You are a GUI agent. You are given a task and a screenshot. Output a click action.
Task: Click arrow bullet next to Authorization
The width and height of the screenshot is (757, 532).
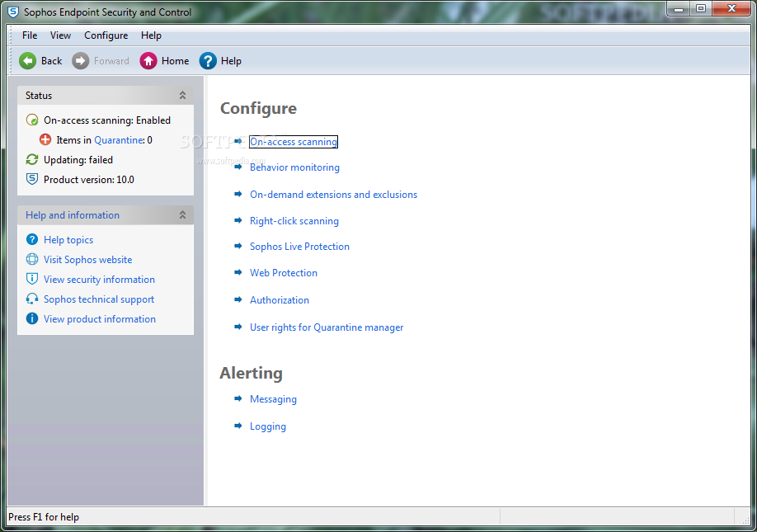238,299
